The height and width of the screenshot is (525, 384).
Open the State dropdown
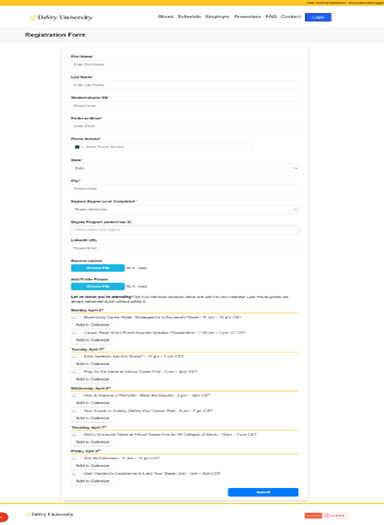point(184,168)
